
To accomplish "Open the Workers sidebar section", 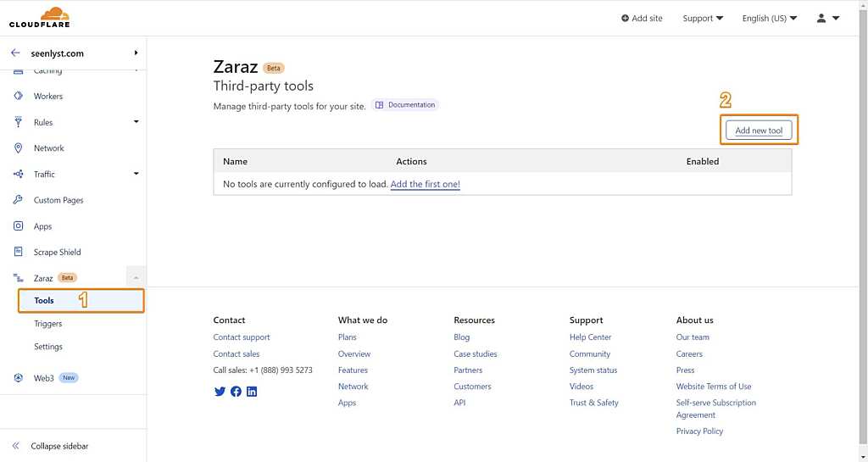I will 48,97.
